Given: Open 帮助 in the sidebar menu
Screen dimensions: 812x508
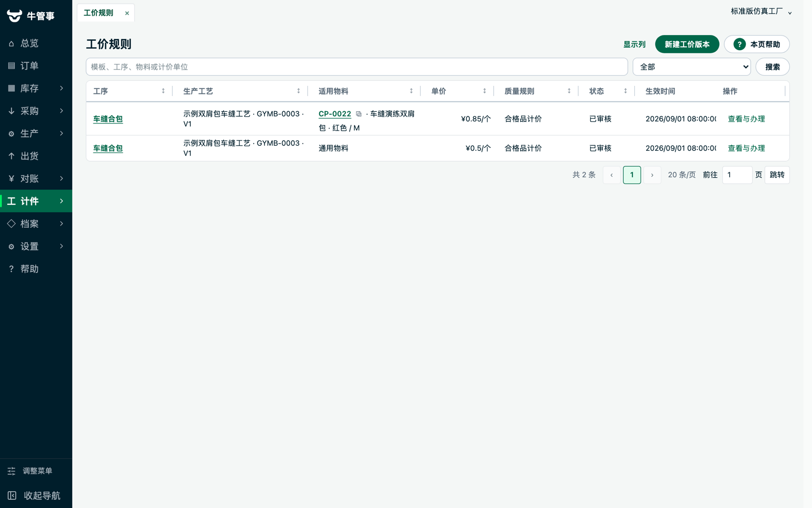Looking at the screenshot, I should coord(36,269).
